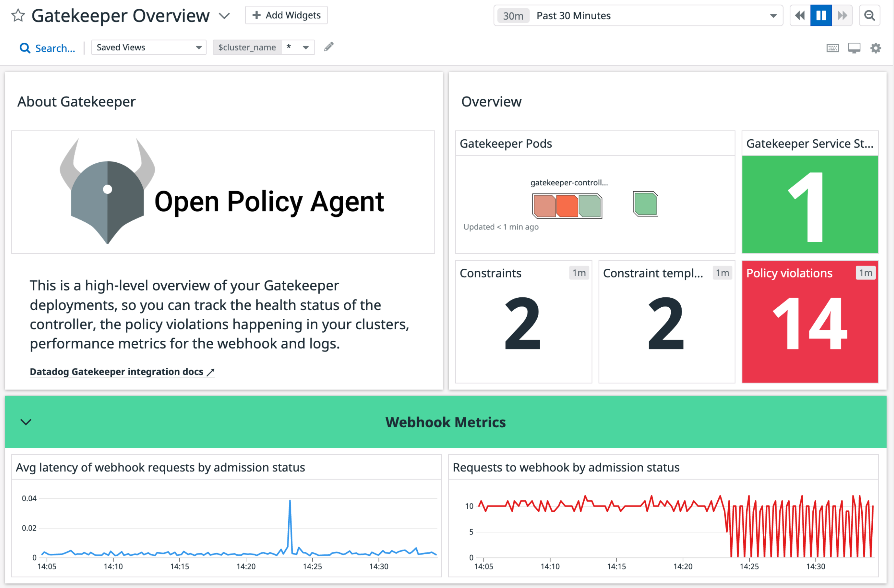Pause live dashboard updates
Viewport: 894px width, 588px height.
click(821, 15)
